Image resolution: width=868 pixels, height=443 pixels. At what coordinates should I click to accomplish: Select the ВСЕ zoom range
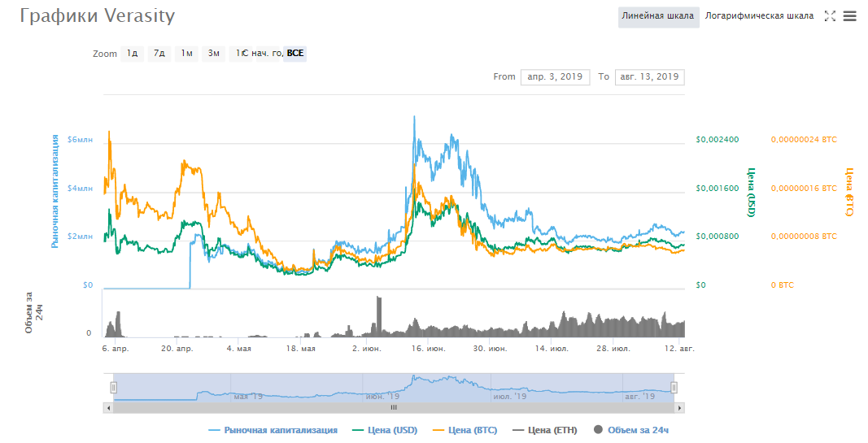[x=295, y=53]
